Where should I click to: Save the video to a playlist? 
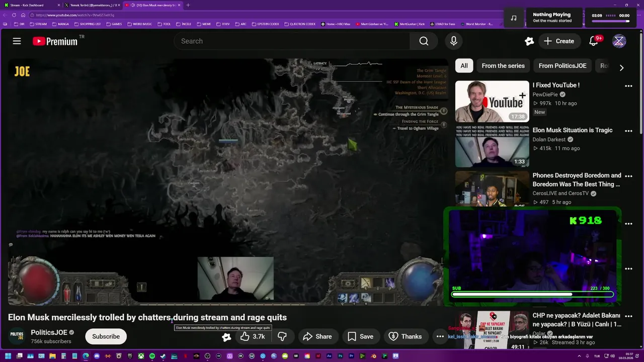click(x=360, y=336)
